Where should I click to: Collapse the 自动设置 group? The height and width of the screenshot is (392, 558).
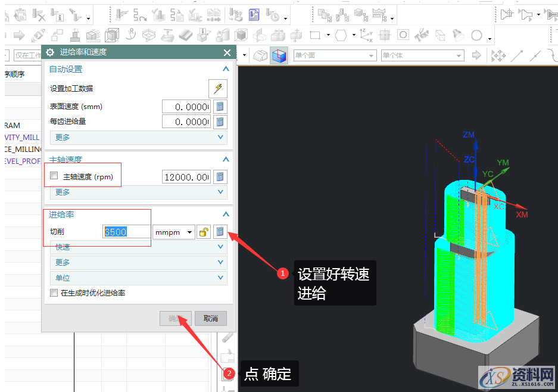pos(225,69)
